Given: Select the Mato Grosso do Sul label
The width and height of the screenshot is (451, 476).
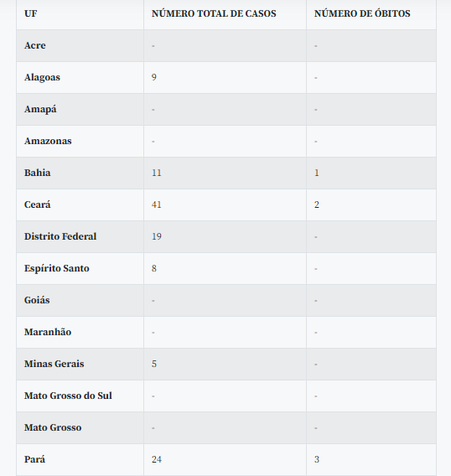Looking at the screenshot, I should [68, 396].
